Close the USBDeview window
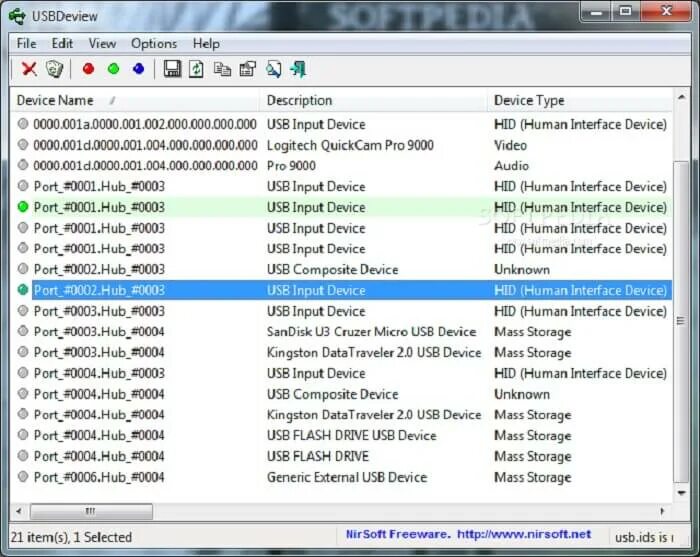 pos(666,12)
